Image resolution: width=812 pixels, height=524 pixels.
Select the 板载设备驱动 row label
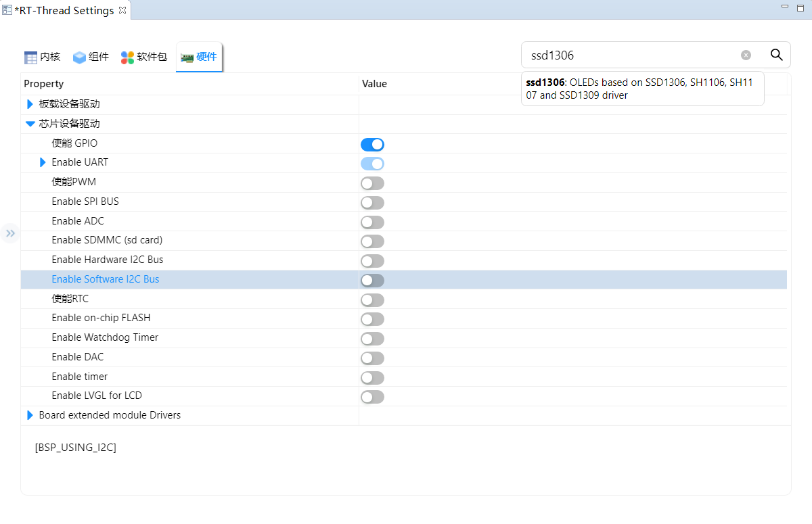[x=70, y=104]
